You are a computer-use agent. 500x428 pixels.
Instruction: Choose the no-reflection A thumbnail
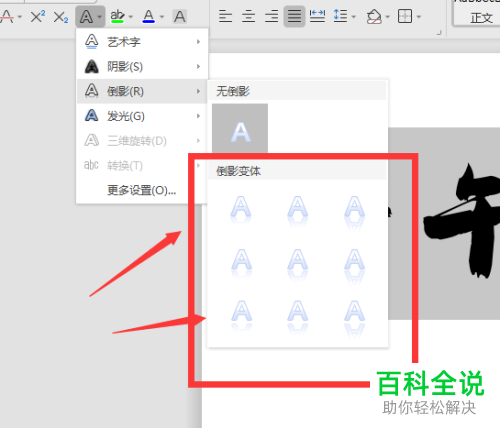240,128
